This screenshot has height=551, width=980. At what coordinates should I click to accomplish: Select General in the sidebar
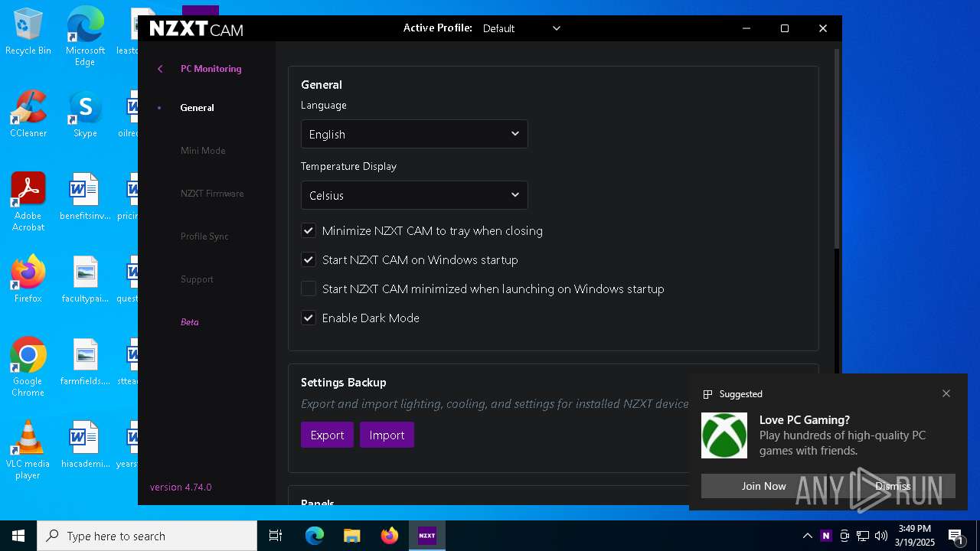tap(197, 108)
